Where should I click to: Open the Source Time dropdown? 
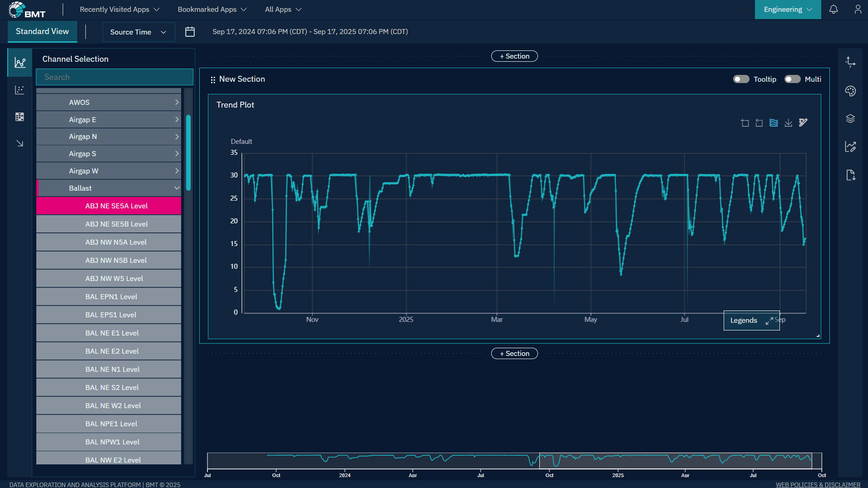(x=138, y=32)
